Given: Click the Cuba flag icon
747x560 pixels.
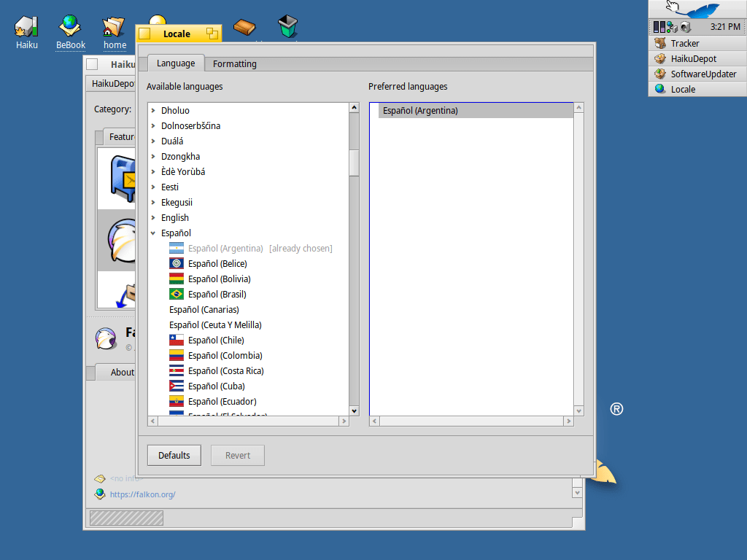Looking at the screenshot, I should tap(177, 386).
